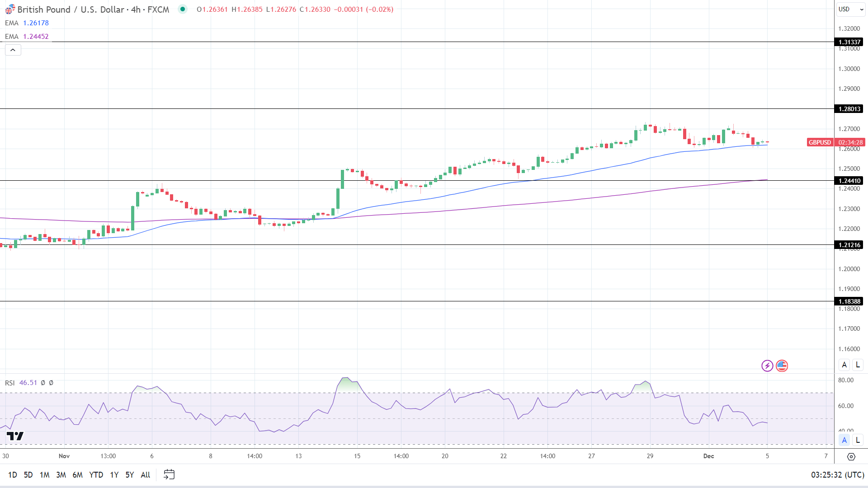
Task: Click the green market status dot
Action: coord(183,9)
